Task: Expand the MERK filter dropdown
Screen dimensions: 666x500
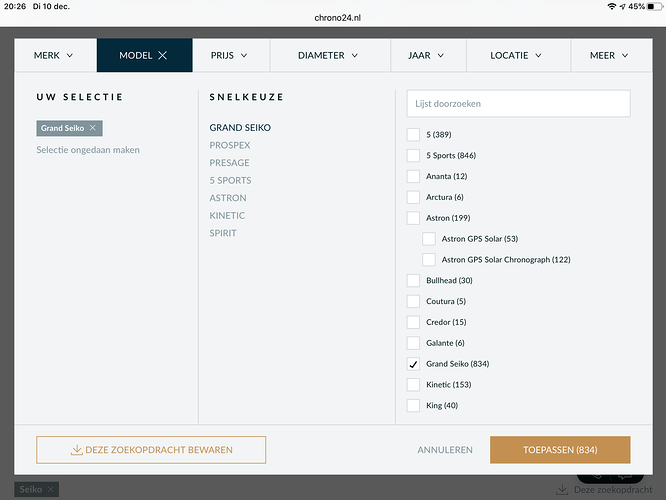Action: click(54, 55)
